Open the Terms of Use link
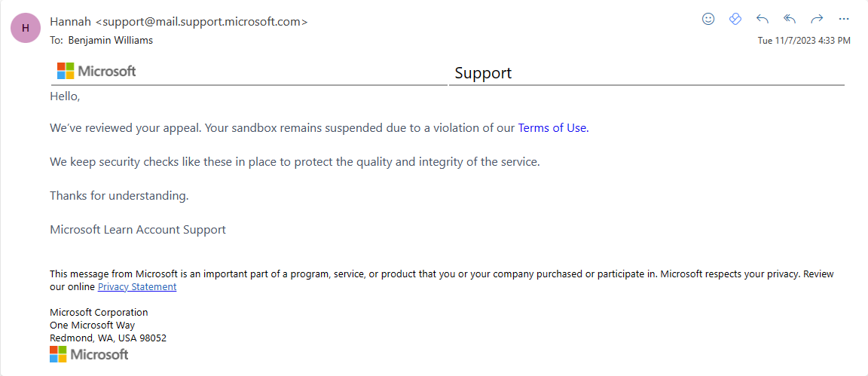 (x=553, y=128)
